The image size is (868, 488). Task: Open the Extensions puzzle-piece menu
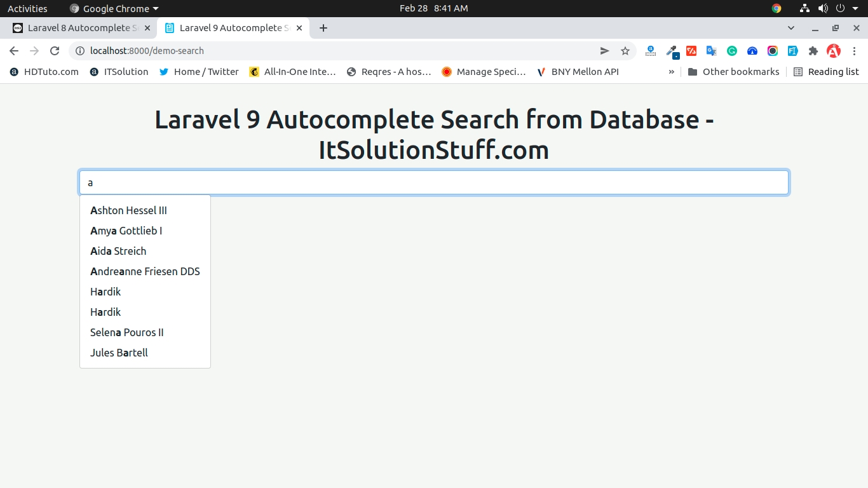pos(813,51)
